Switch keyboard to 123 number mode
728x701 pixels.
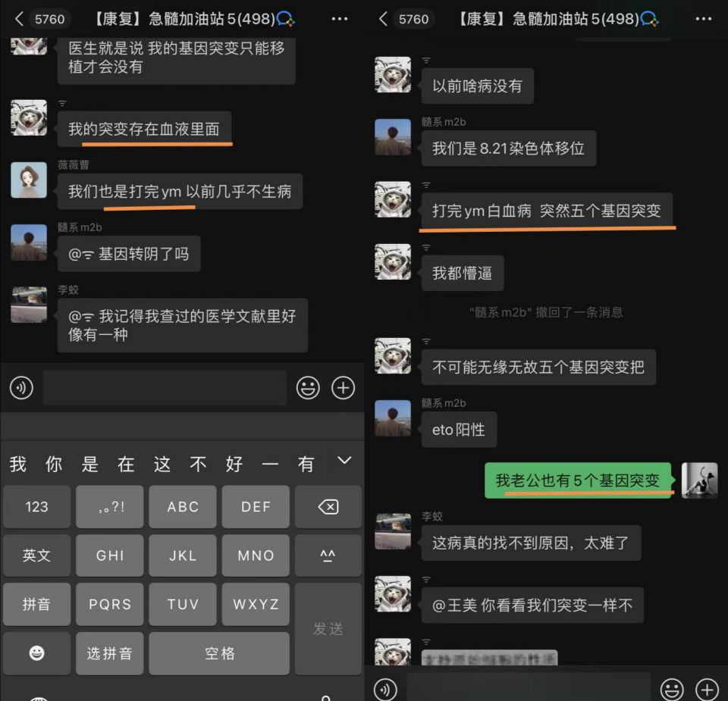coord(36,507)
